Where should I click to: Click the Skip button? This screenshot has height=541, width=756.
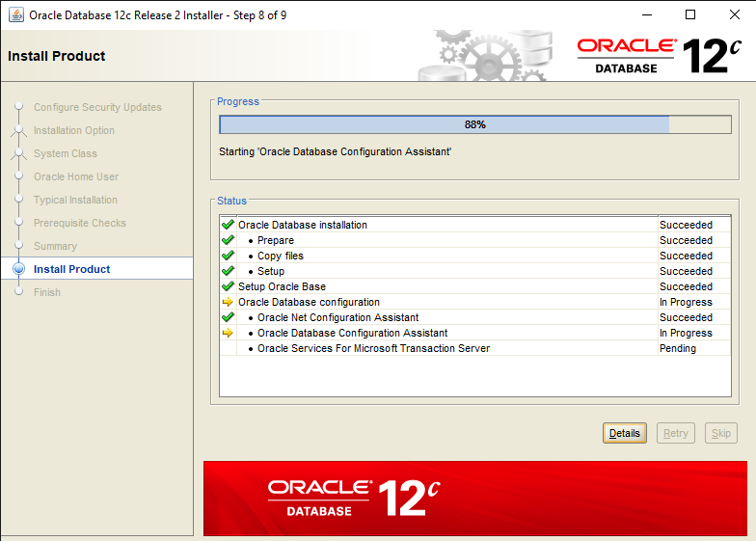pos(721,433)
